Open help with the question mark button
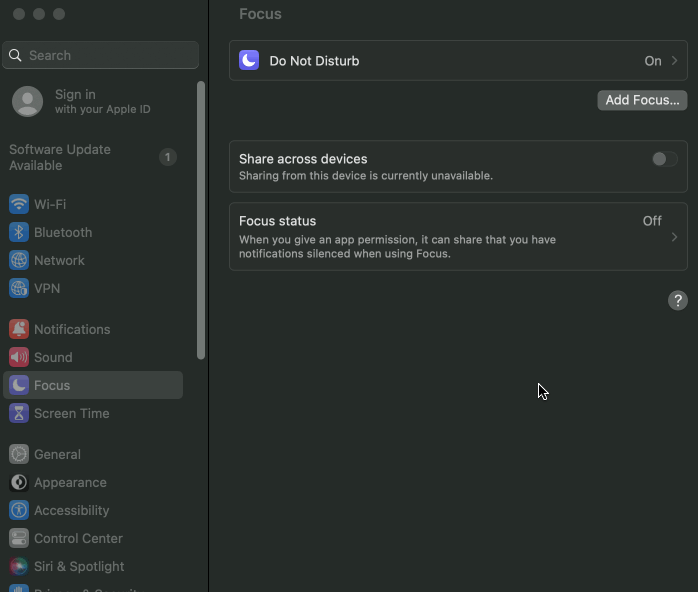This screenshot has height=592, width=698. [x=678, y=300]
